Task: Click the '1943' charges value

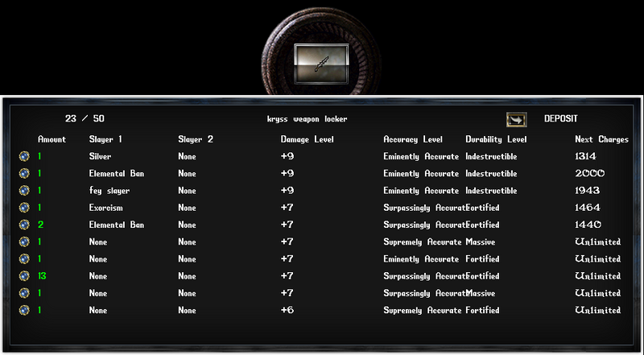Action: click(x=588, y=191)
